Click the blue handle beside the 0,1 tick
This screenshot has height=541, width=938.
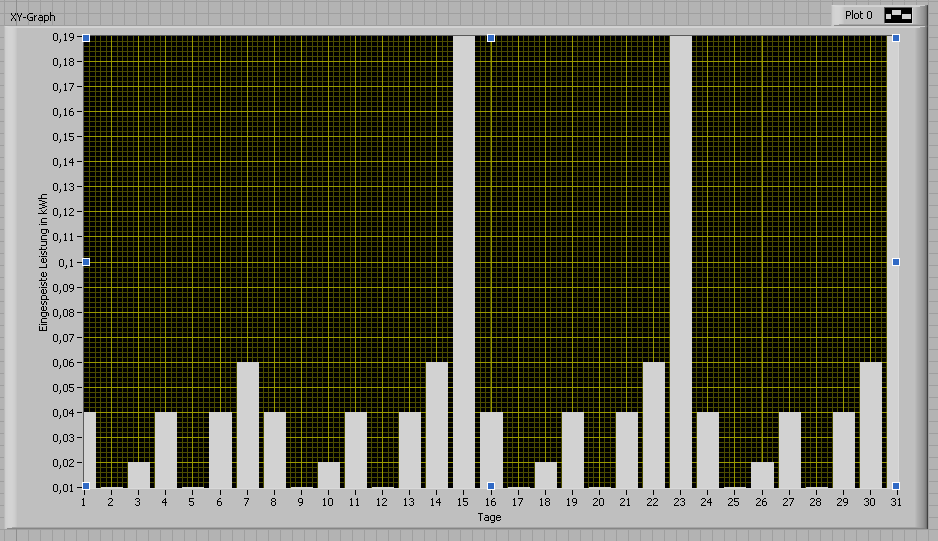(x=86, y=262)
